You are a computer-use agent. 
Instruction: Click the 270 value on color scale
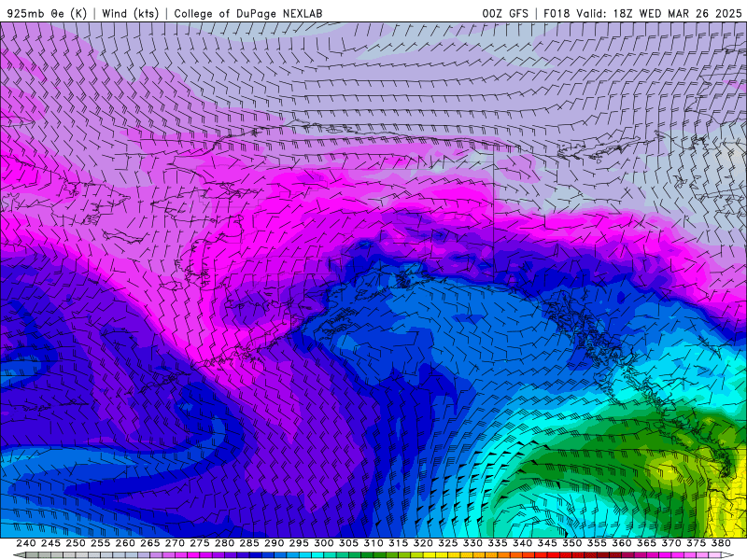pos(175,543)
